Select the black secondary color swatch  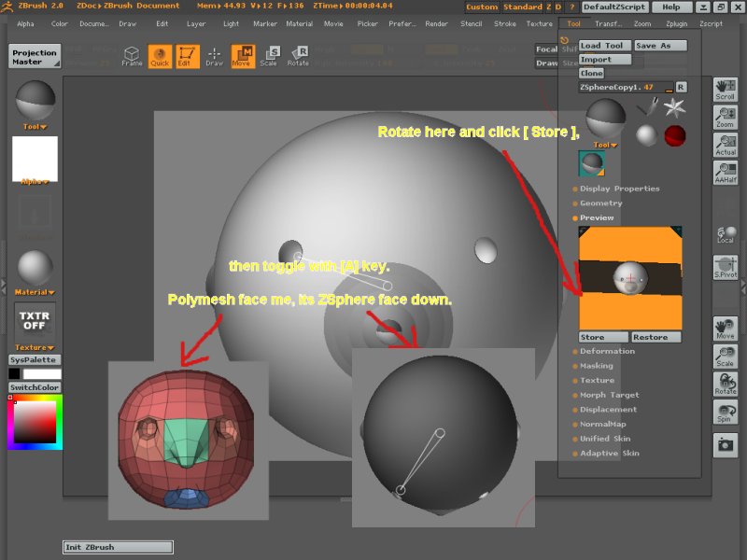(14, 373)
